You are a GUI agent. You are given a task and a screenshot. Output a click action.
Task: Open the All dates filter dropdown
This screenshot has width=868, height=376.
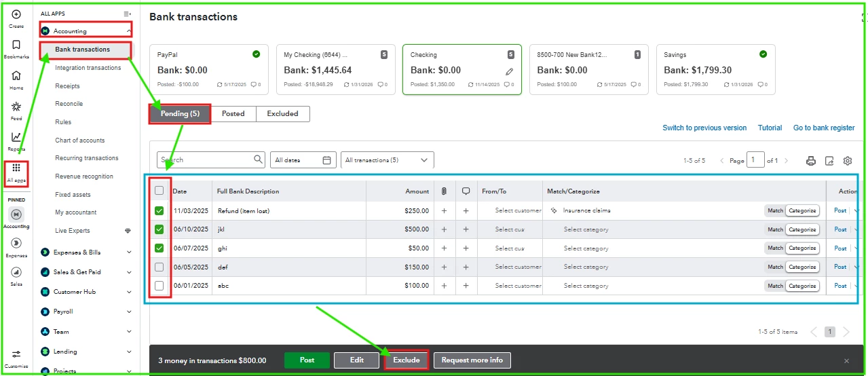303,160
